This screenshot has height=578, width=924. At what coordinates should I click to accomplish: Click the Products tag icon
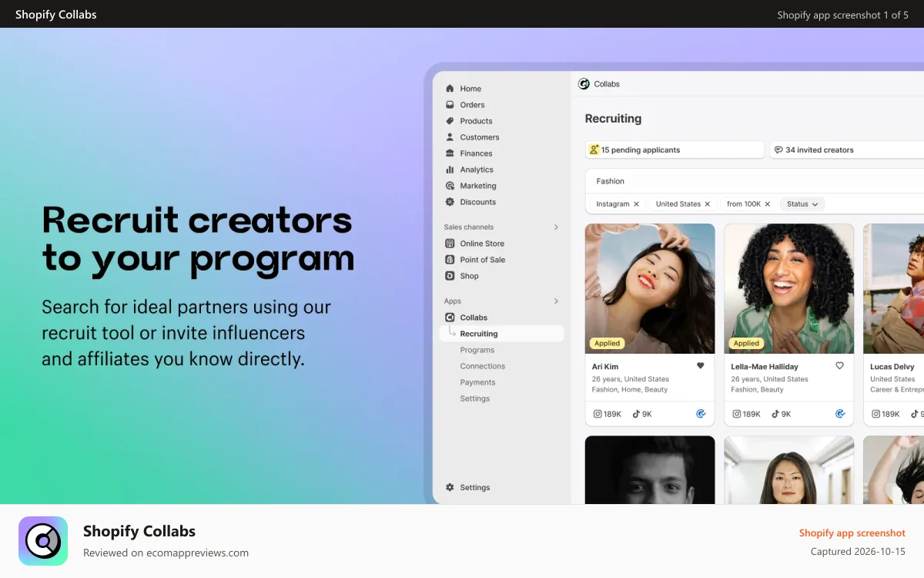450,121
